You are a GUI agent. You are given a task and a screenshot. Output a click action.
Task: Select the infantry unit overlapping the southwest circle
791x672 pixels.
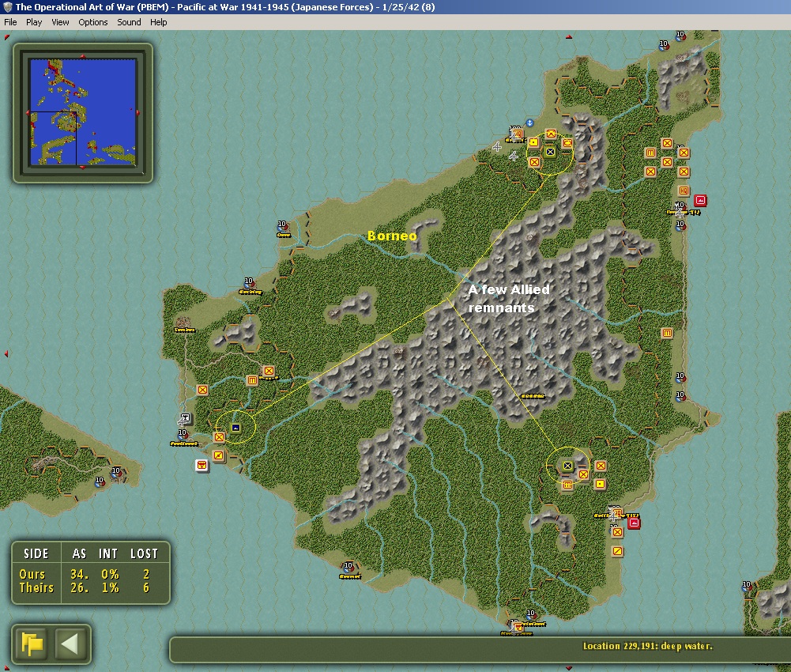(x=219, y=436)
